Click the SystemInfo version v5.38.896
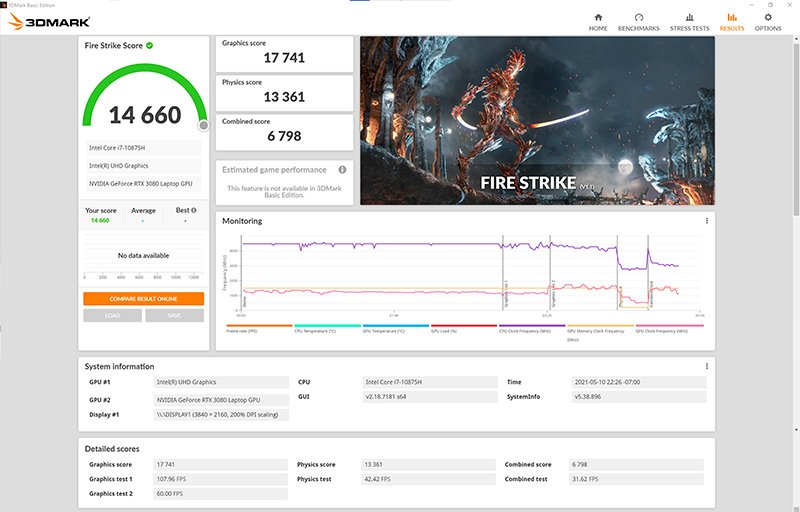800x512 pixels. [639, 397]
